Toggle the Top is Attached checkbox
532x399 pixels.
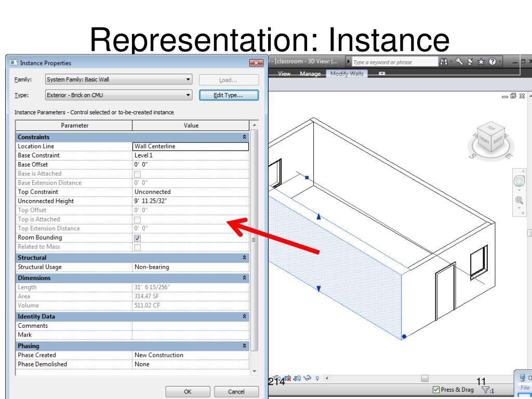coord(137,220)
